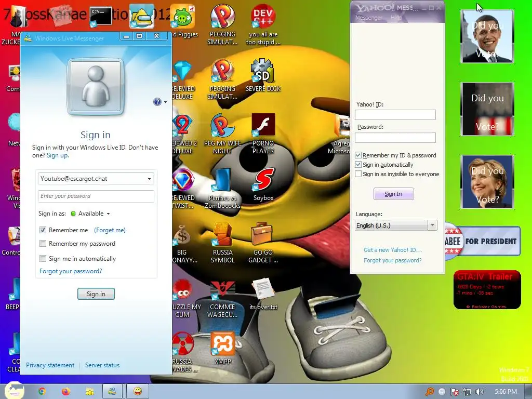
Task: Click the FOR PRESIDENT banner gadget
Action: point(483,241)
